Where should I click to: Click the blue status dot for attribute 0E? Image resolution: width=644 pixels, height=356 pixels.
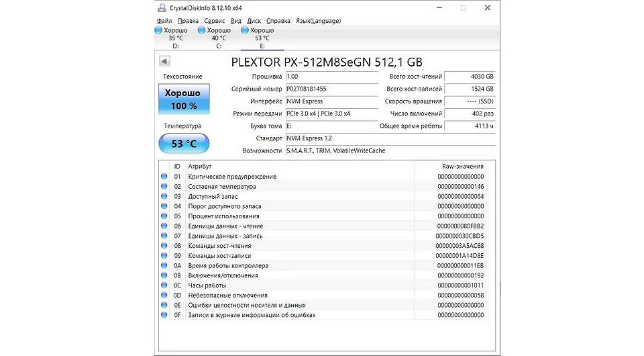click(x=164, y=305)
